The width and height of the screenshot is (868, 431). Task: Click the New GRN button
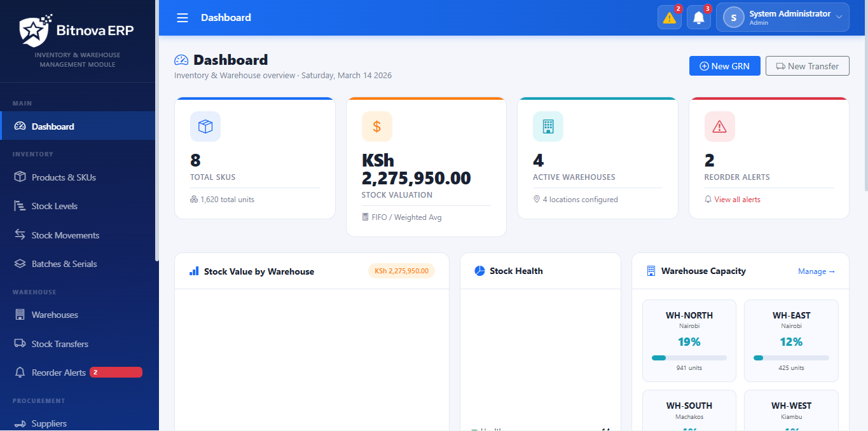tap(724, 66)
